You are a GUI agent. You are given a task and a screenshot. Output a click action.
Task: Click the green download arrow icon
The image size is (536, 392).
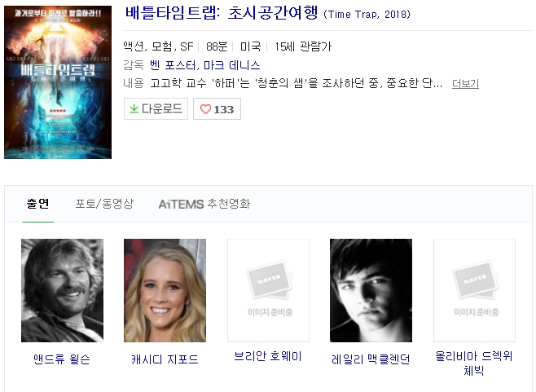134,108
